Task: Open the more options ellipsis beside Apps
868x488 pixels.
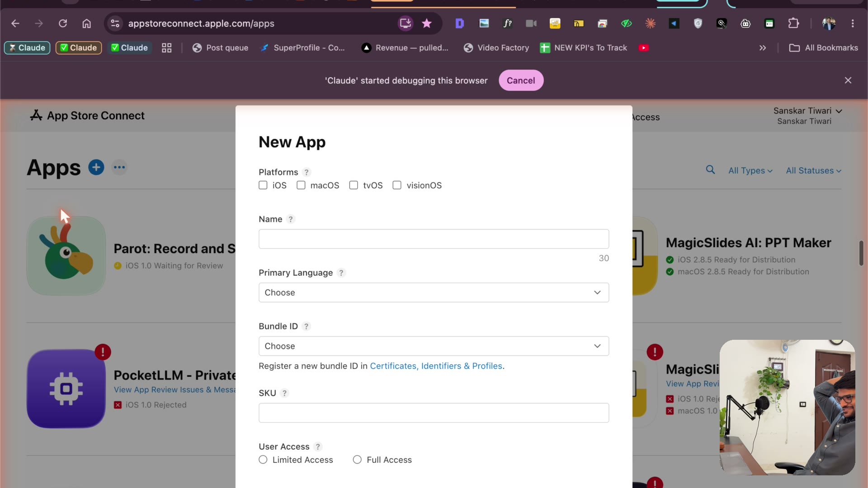Action: pyautogui.click(x=119, y=168)
